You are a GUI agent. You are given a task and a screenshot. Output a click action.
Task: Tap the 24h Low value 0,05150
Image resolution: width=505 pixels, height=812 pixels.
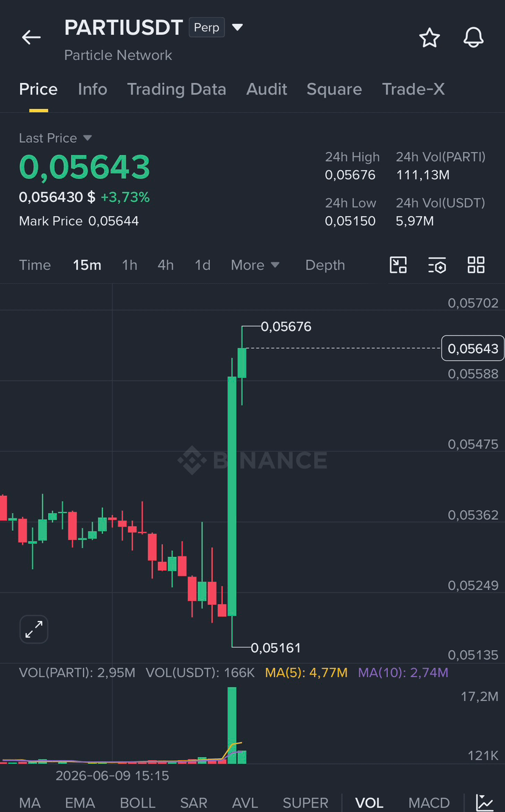350,221
